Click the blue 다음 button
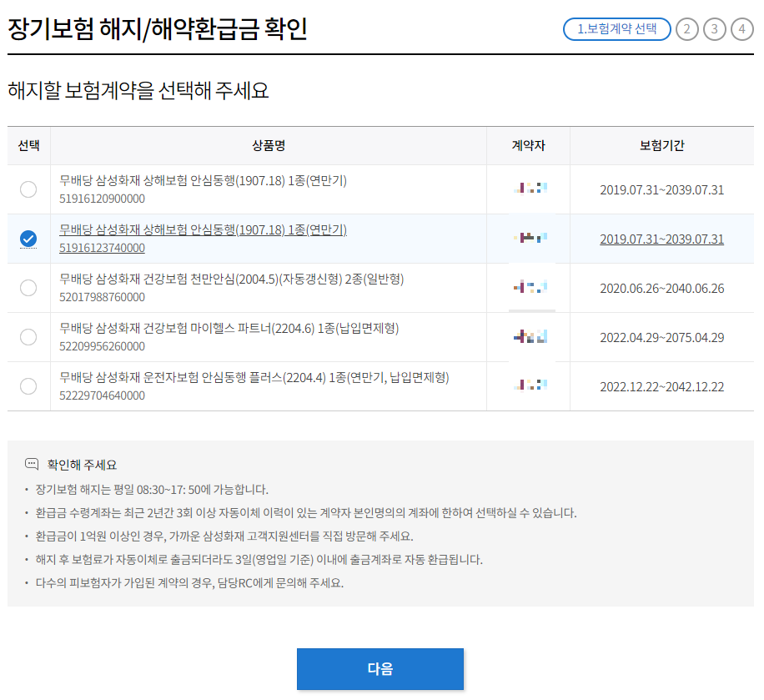The width and height of the screenshot is (764, 700). click(x=380, y=669)
